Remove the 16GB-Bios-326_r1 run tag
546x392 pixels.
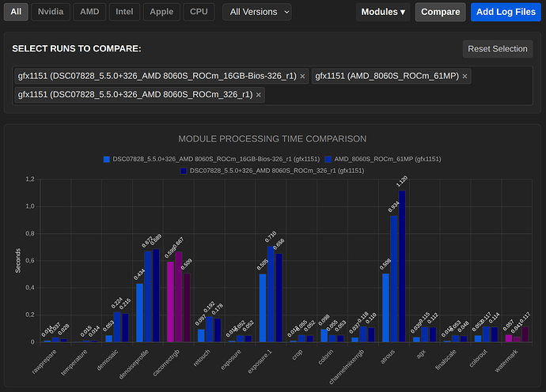302,76
